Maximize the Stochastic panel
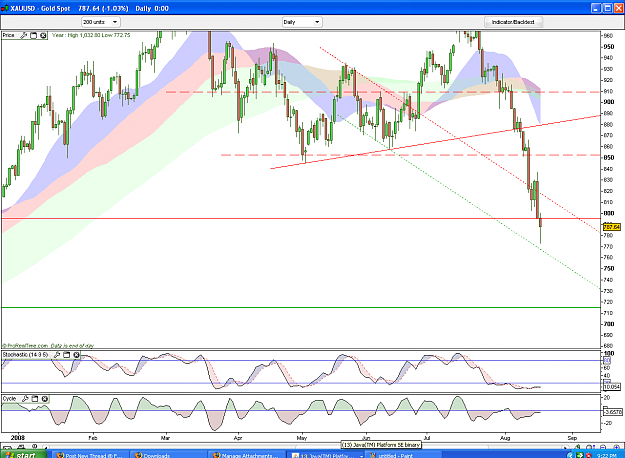The height and width of the screenshot is (458, 625). tap(67, 355)
